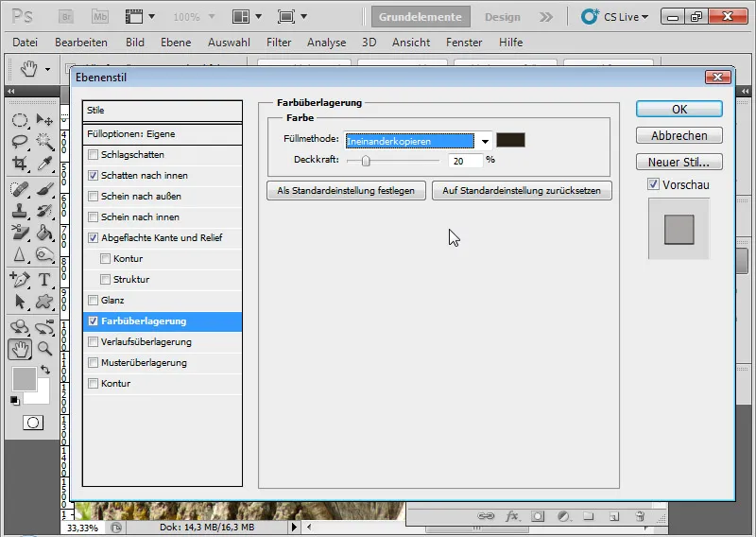Click the Abbrechen button
Screen dimensions: 756x537
pos(679,135)
